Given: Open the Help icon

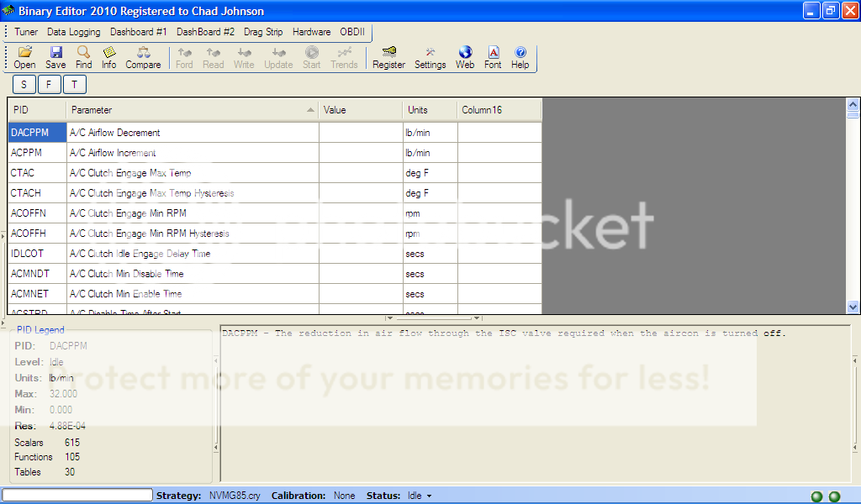Looking at the screenshot, I should click(520, 58).
